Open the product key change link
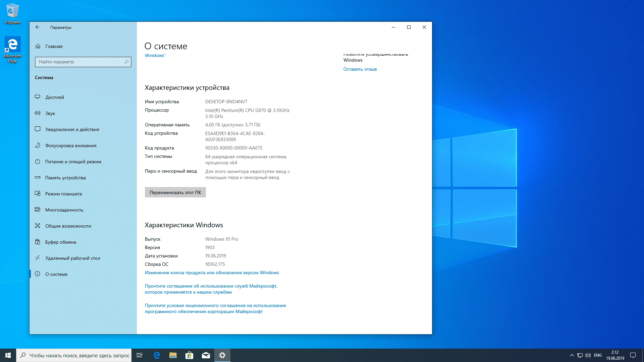This screenshot has width=644, height=362. (x=212, y=273)
